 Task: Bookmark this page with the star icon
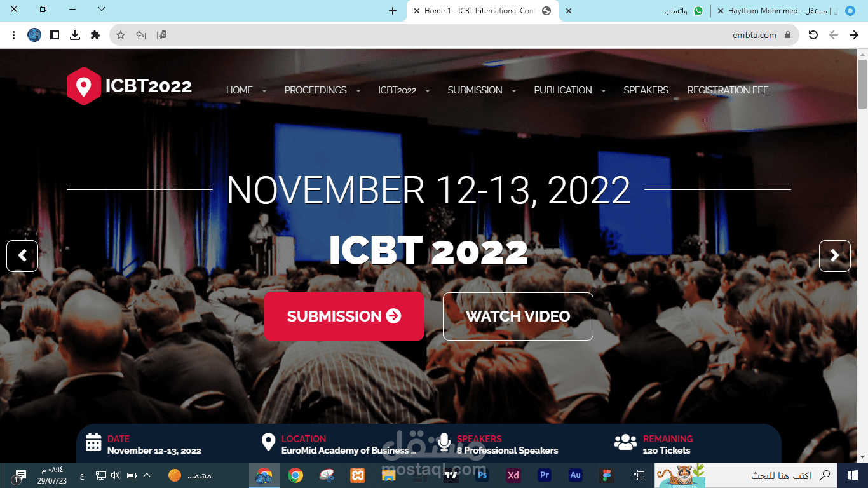pos(121,35)
